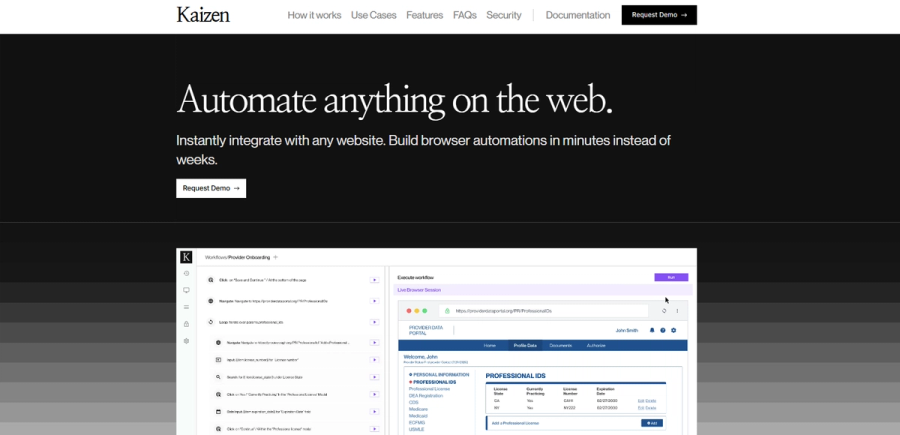Open the gear icon in Kaizen sidebar

coord(186,341)
